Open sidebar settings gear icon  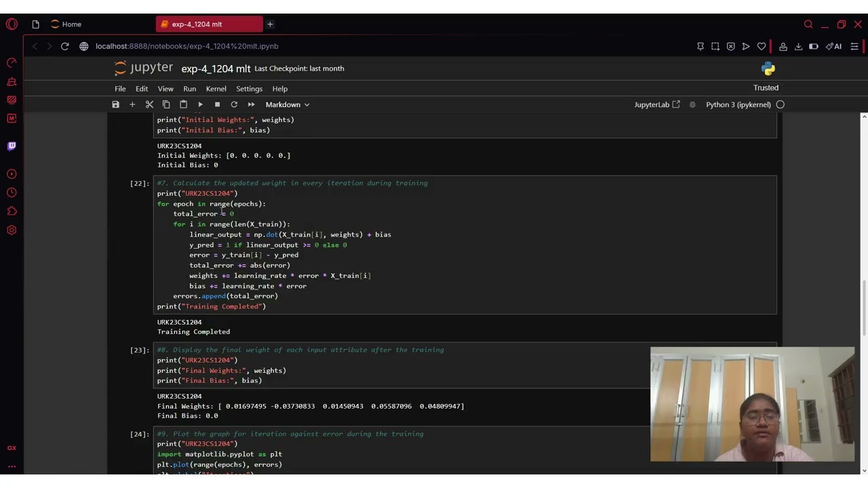12,230
